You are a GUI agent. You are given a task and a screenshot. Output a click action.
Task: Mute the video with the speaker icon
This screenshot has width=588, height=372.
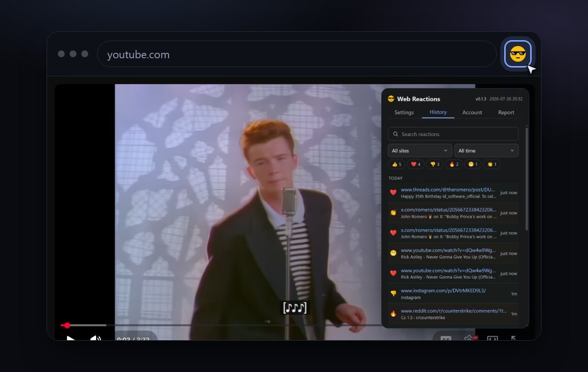pos(96,337)
